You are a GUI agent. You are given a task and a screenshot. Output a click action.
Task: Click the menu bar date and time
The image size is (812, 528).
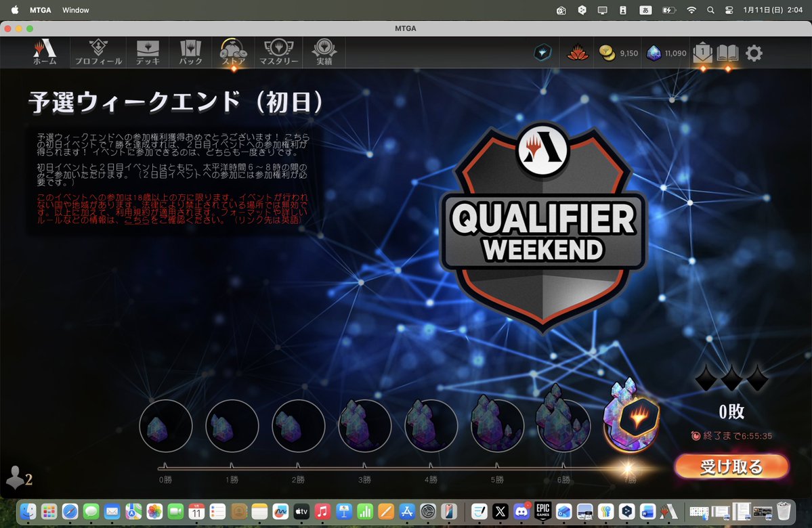pyautogui.click(x=773, y=10)
